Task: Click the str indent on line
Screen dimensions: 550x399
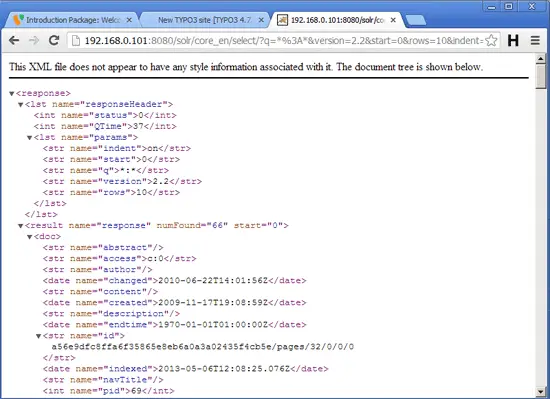Action: pos(117,148)
